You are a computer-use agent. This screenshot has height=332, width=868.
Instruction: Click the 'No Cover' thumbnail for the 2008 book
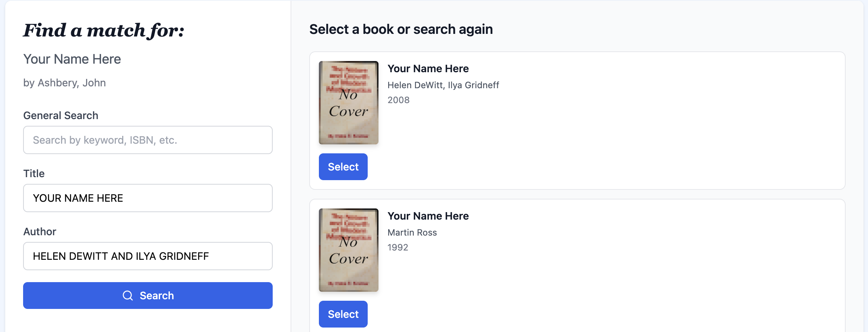[x=348, y=102]
